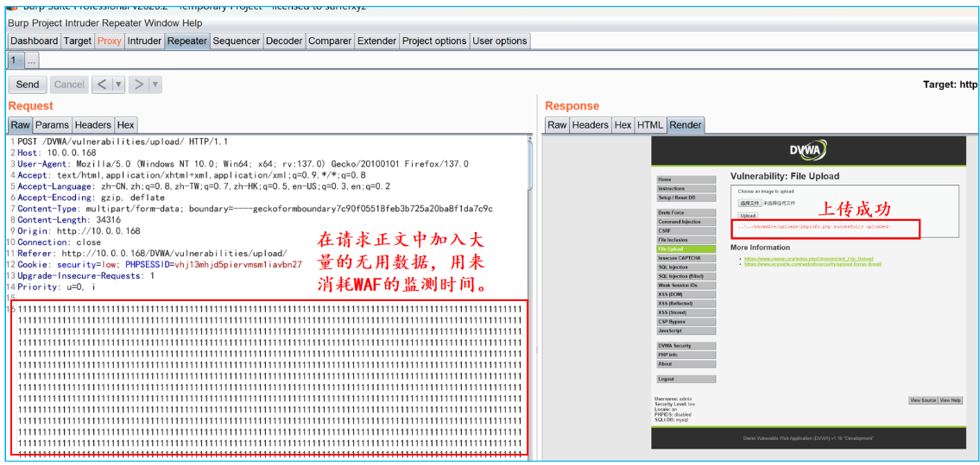Switch Response to Headers view
980x465 pixels.
[x=590, y=125]
